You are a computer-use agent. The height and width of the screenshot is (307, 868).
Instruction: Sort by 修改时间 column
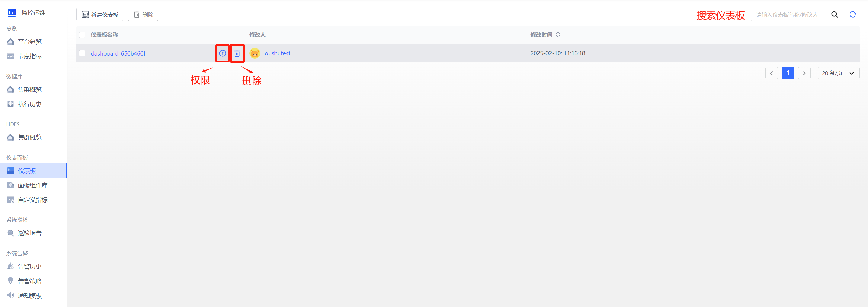pyautogui.click(x=558, y=35)
